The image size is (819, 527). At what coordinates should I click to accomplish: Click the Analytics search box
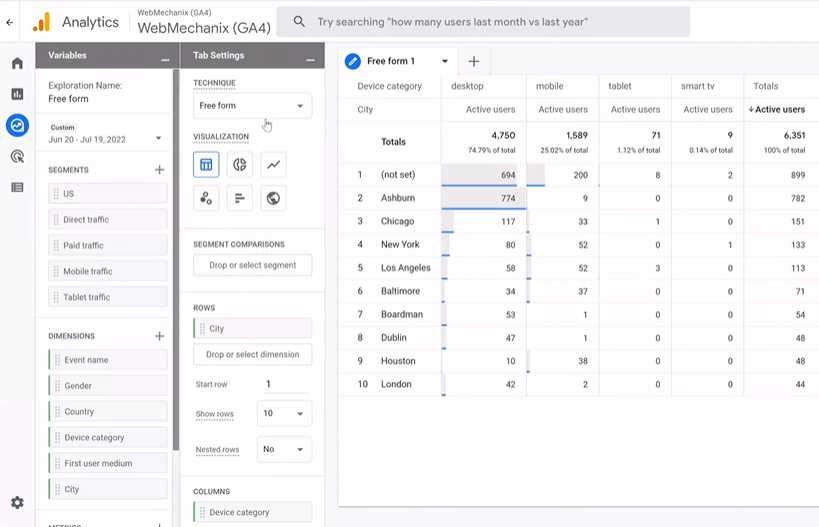(x=483, y=22)
